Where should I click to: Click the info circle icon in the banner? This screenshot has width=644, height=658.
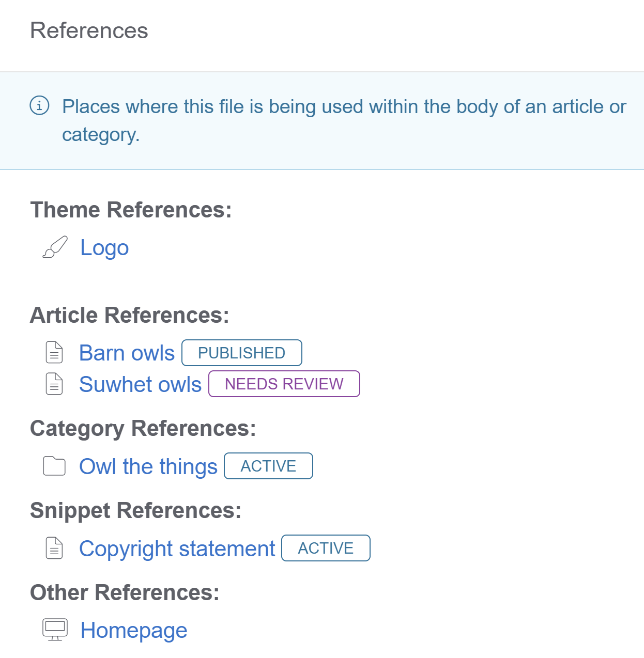pyautogui.click(x=39, y=106)
